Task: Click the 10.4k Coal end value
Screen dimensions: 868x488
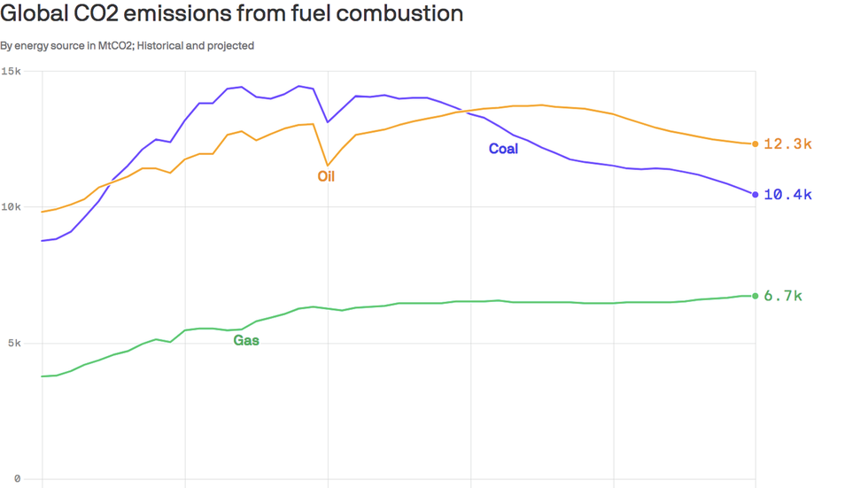Action: [x=787, y=194]
